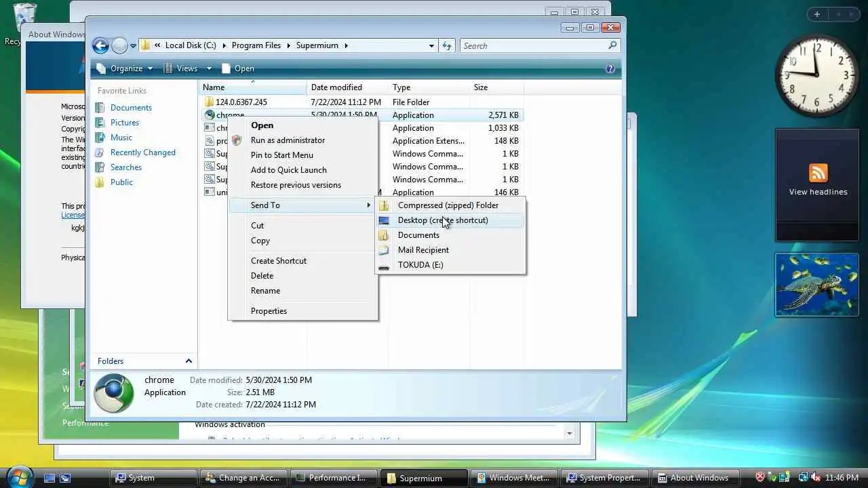This screenshot has width=868, height=488.
Task: Send to Documents from the submenu
Action: coord(450,235)
